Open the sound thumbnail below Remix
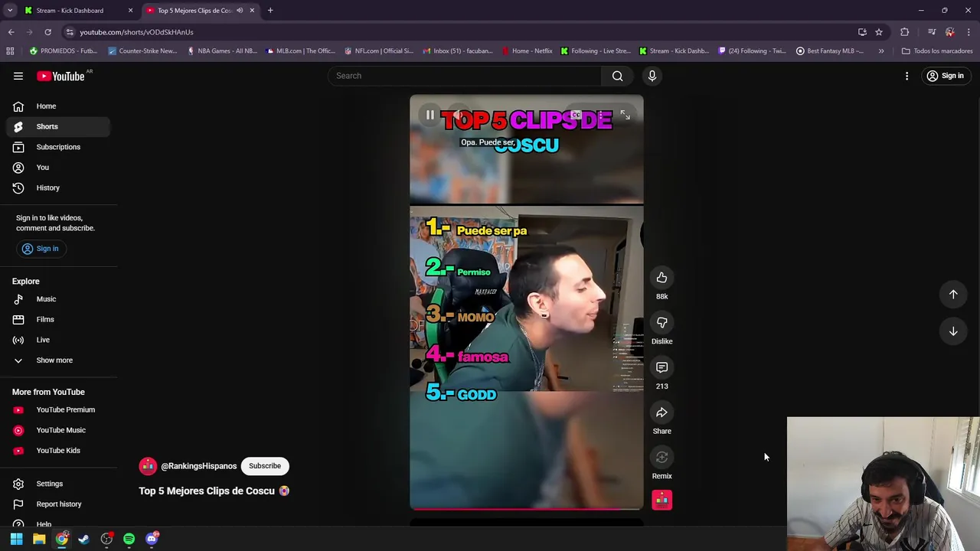The image size is (980, 551). [x=661, y=500]
